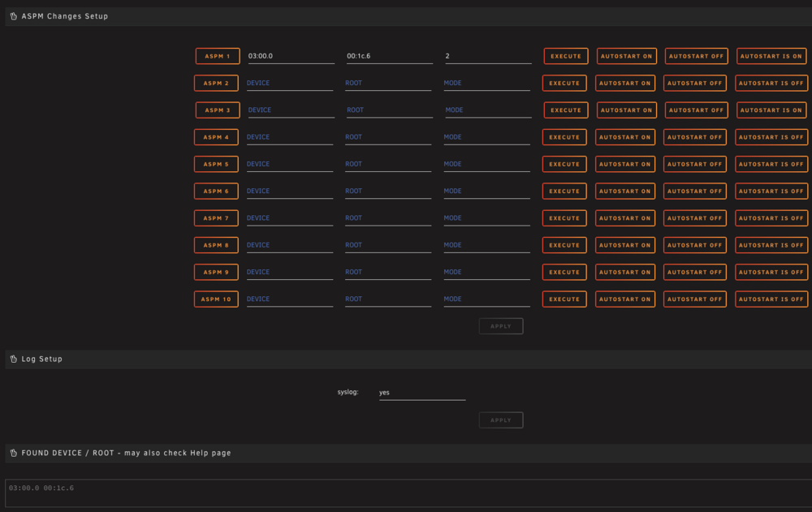Click AUTOSTART IS ON status for ASPM 3
Viewport: 812px width, 512px height.
click(771, 110)
